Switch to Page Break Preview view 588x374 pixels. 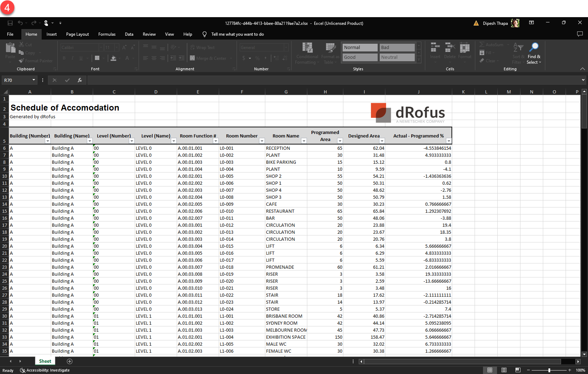pos(518,370)
